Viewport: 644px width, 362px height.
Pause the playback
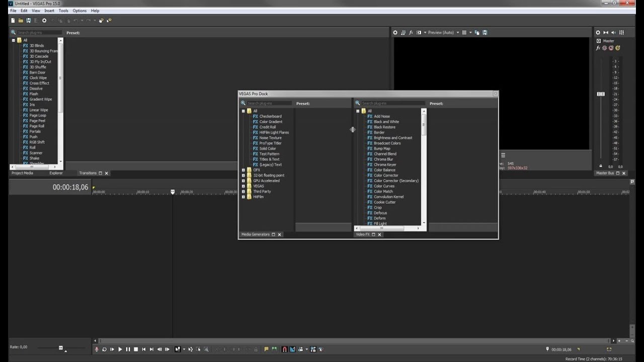click(128, 349)
